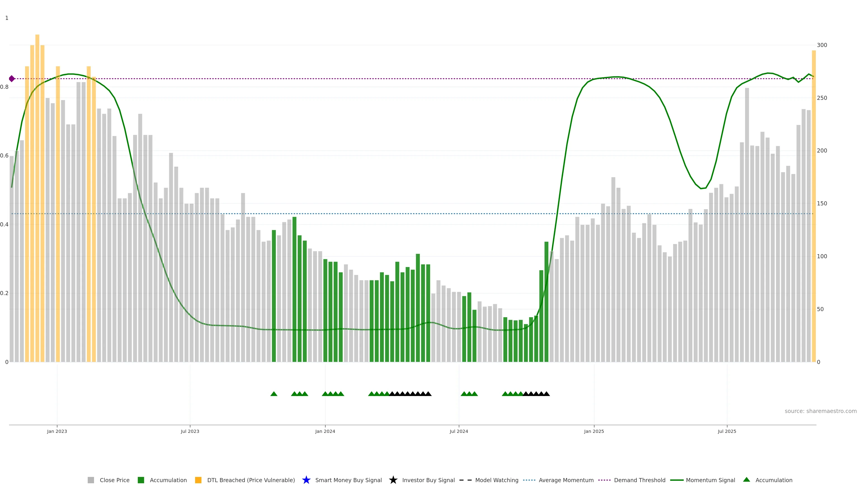
Task: Click the black Investor Buy Signal star
Action: (393, 480)
